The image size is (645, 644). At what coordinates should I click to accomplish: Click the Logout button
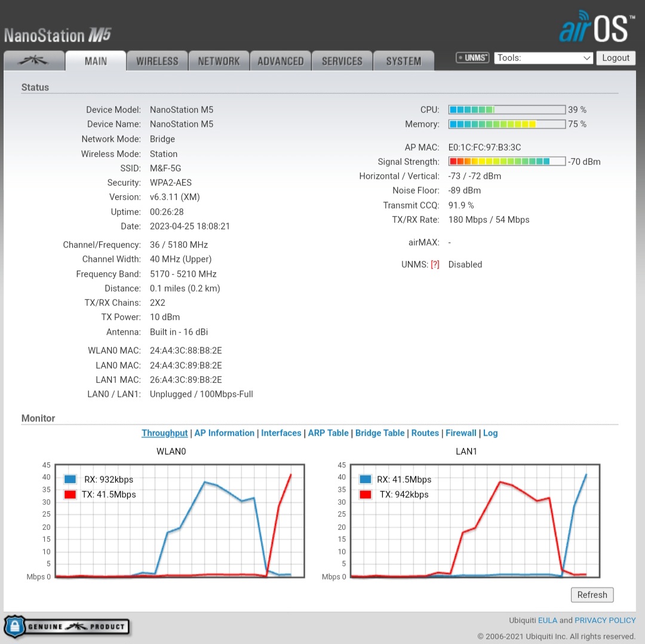pos(616,58)
